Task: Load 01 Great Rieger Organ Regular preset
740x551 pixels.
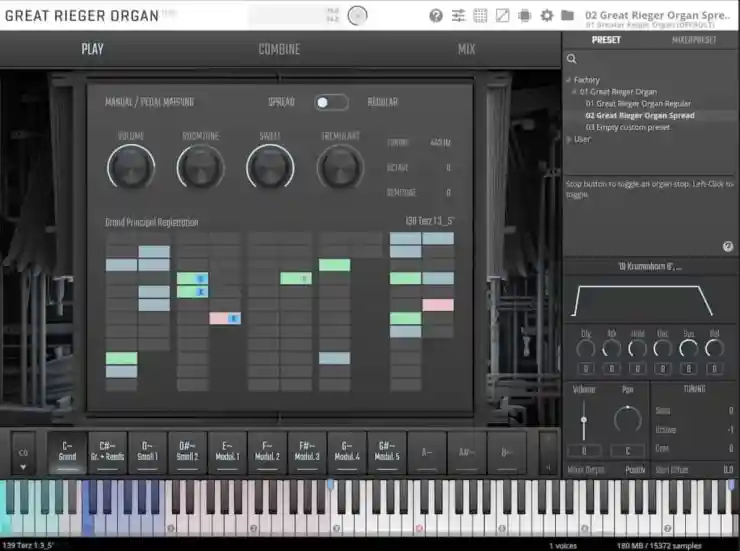Action: point(638,103)
